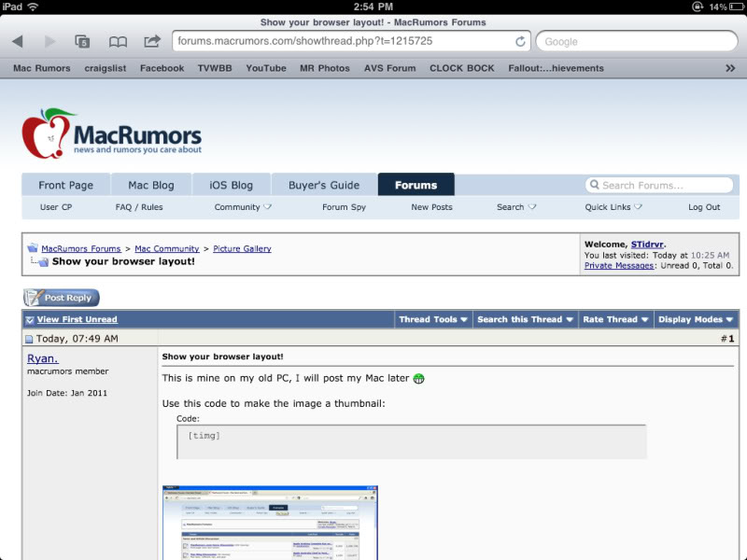Image resolution: width=747 pixels, height=560 pixels.
Task: Expand Rate Thread dropdown
Action: pos(615,319)
